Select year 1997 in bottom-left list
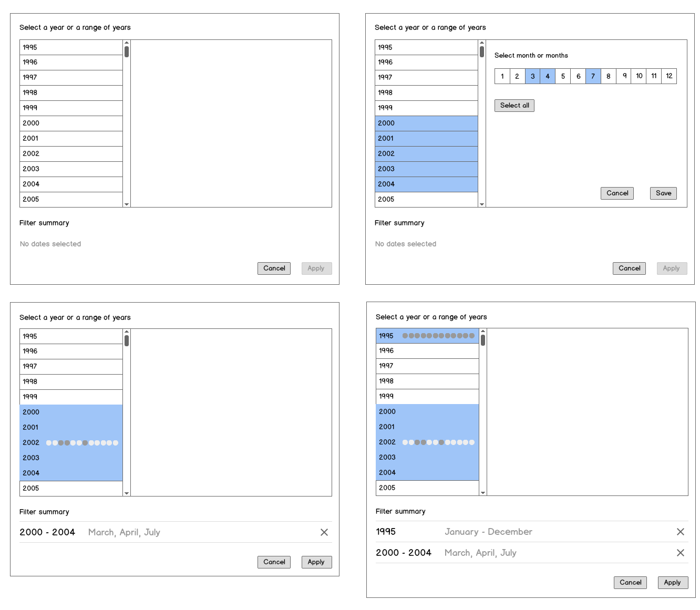 click(x=71, y=367)
